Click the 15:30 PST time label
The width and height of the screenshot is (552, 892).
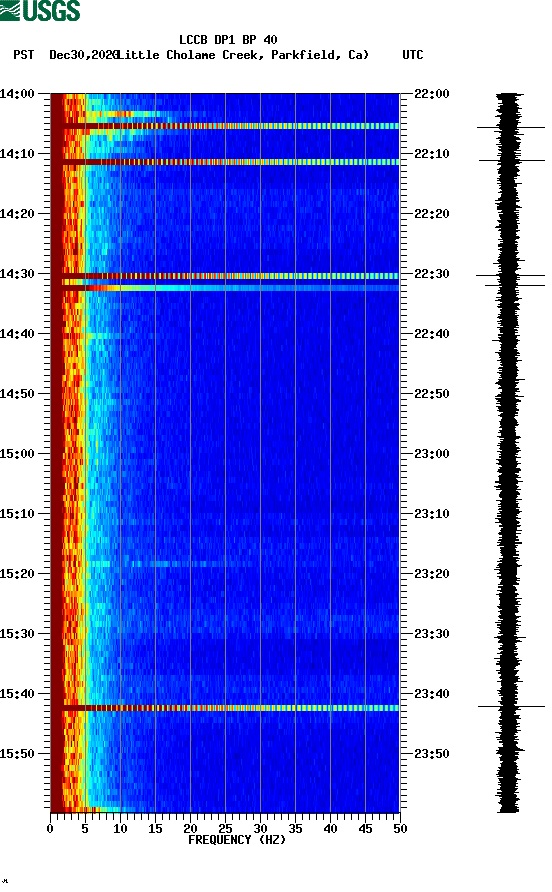[17, 634]
